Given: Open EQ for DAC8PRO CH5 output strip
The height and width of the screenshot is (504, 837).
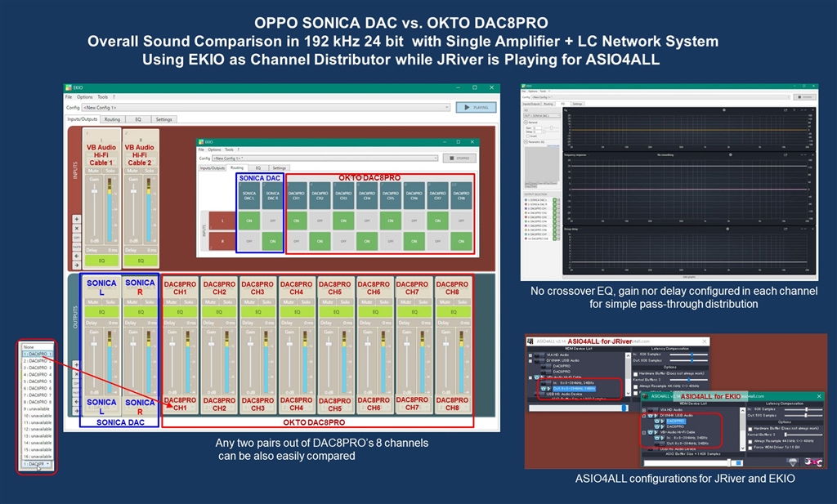Looking at the screenshot, I should coord(336,312).
